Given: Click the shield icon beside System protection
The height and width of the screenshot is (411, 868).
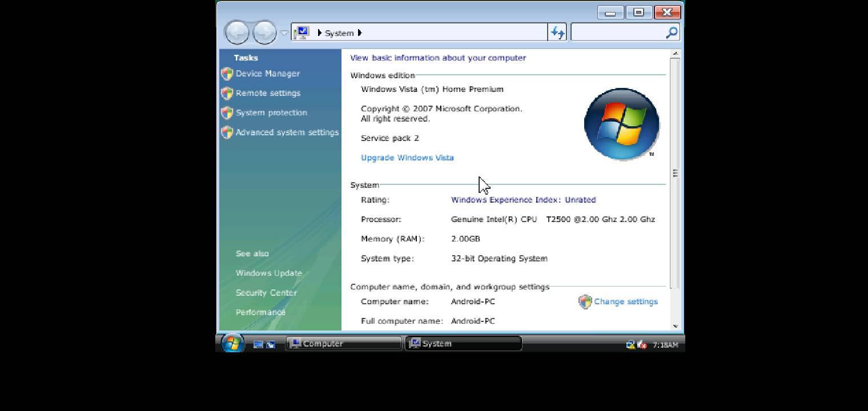Looking at the screenshot, I should click(x=227, y=112).
